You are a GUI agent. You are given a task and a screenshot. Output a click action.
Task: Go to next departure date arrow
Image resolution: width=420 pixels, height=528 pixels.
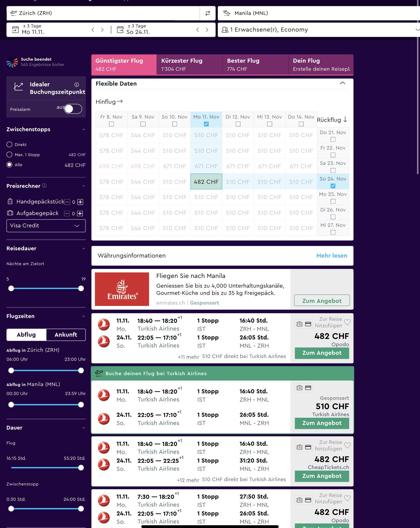102,30
